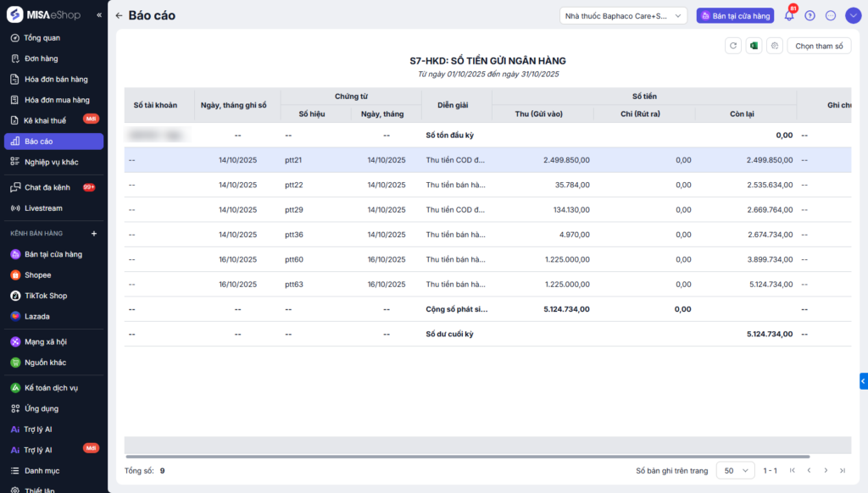Change records per page from 50
The width and height of the screenshot is (868, 493).
[735, 470]
